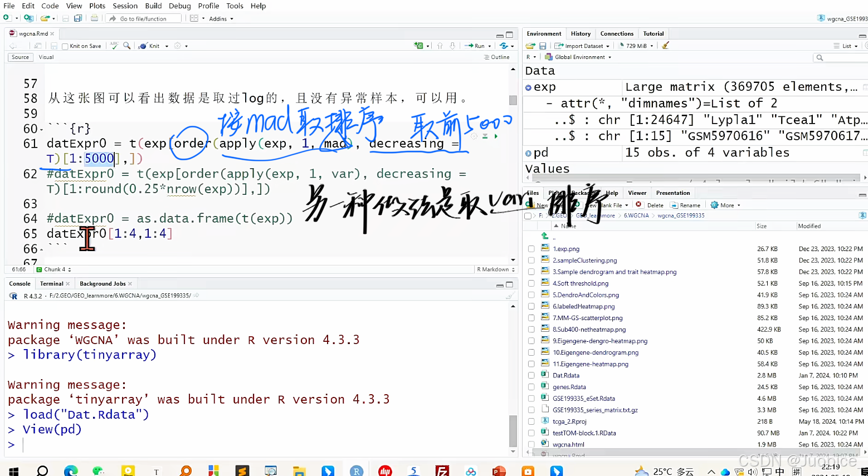Click the editor vertical scrollbar thumb
868x476 pixels.
pyautogui.click(x=513, y=100)
